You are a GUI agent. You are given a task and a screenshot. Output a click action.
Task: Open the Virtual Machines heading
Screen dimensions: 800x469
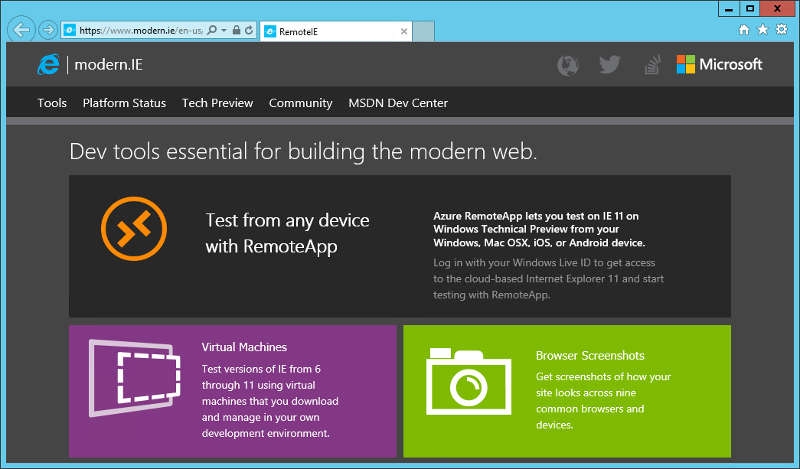(244, 347)
